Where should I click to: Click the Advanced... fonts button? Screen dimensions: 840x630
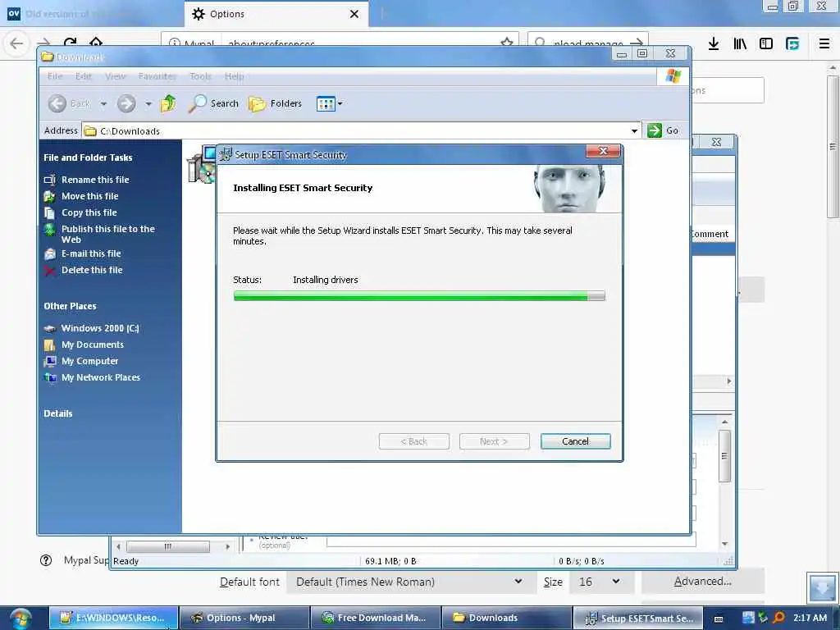(x=702, y=582)
